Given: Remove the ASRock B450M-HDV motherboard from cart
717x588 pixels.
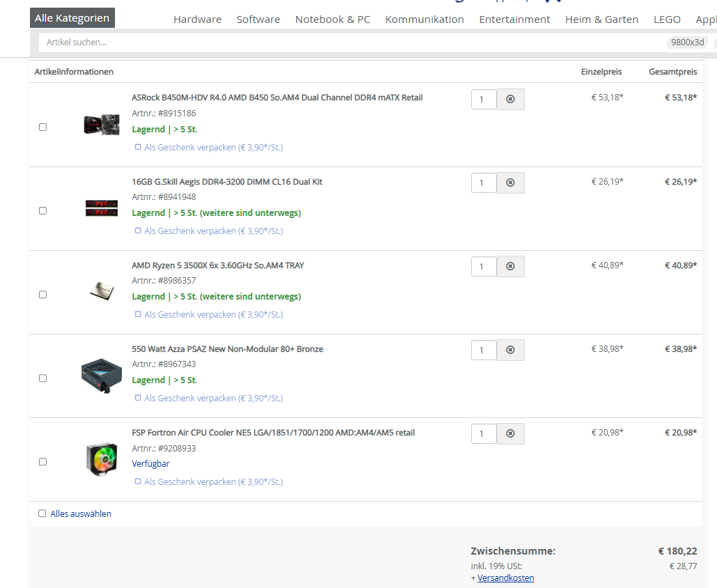Looking at the screenshot, I should coord(510,100).
